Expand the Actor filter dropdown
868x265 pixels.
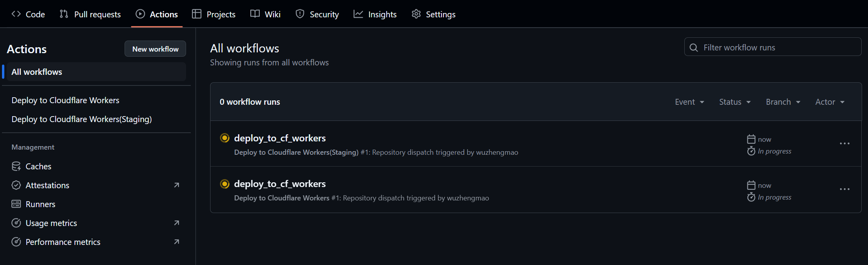[830, 102]
